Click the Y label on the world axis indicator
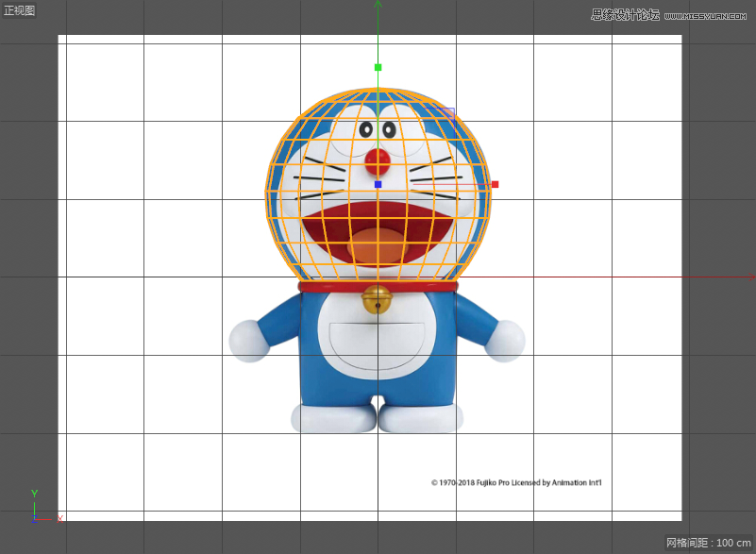756x554 pixels. tap(34, 492)
